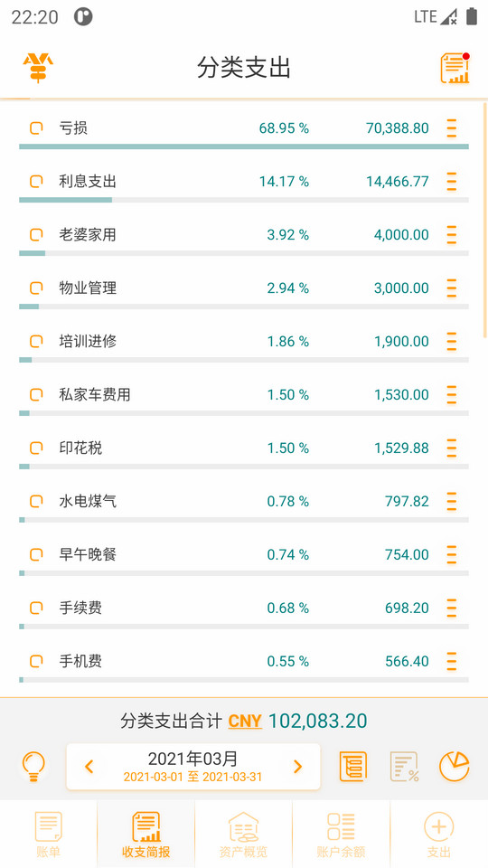This screenshot has height=868, width=488.
Task: Tap the 支出 add button
Action: point(439,834)
